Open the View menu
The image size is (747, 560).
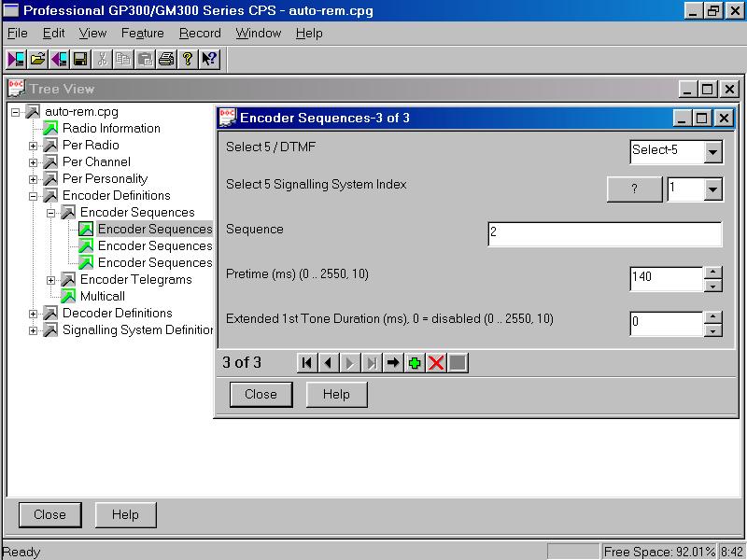(92, 34)
